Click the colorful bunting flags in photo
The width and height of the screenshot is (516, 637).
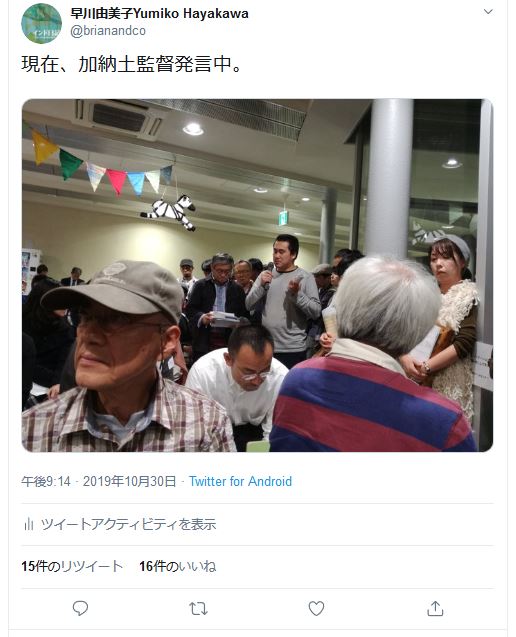[102, 165]
